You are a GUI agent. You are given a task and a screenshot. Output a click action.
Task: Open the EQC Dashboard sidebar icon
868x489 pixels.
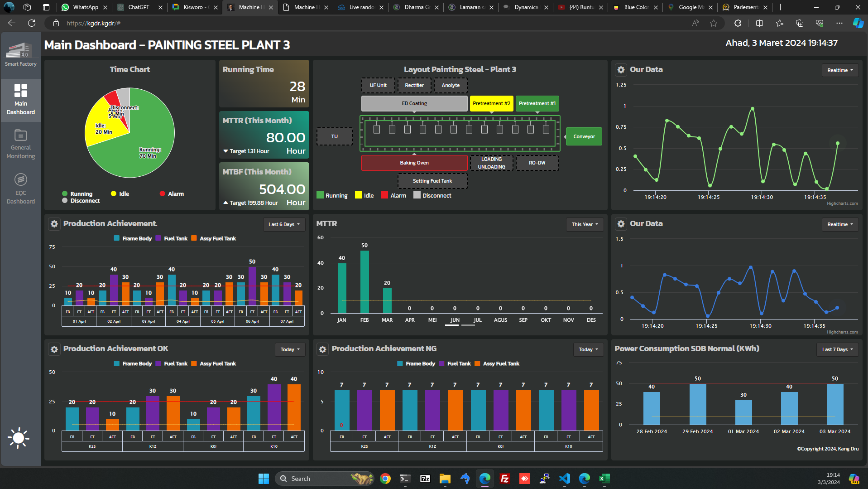[21, 188]
